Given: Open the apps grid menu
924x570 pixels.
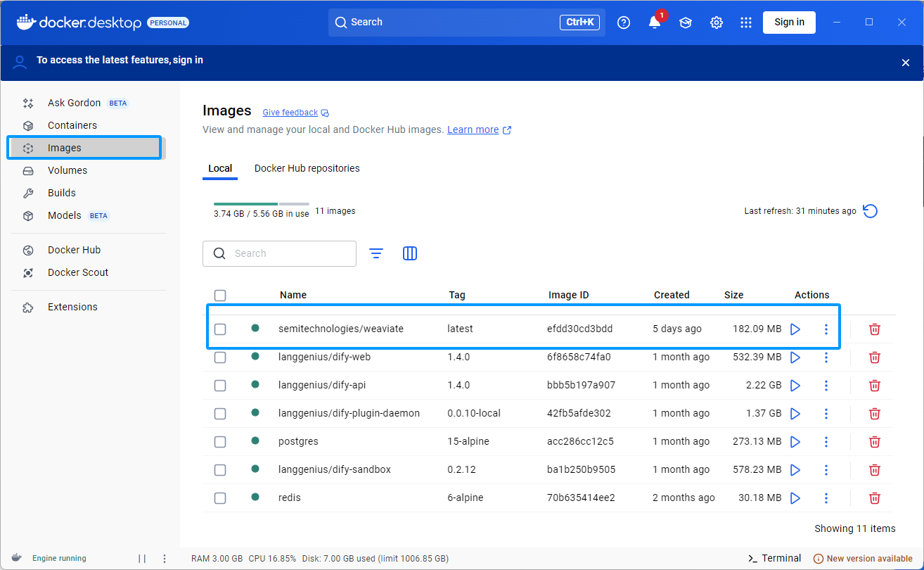Looking at the screenshot, I should tap(745, 22).
